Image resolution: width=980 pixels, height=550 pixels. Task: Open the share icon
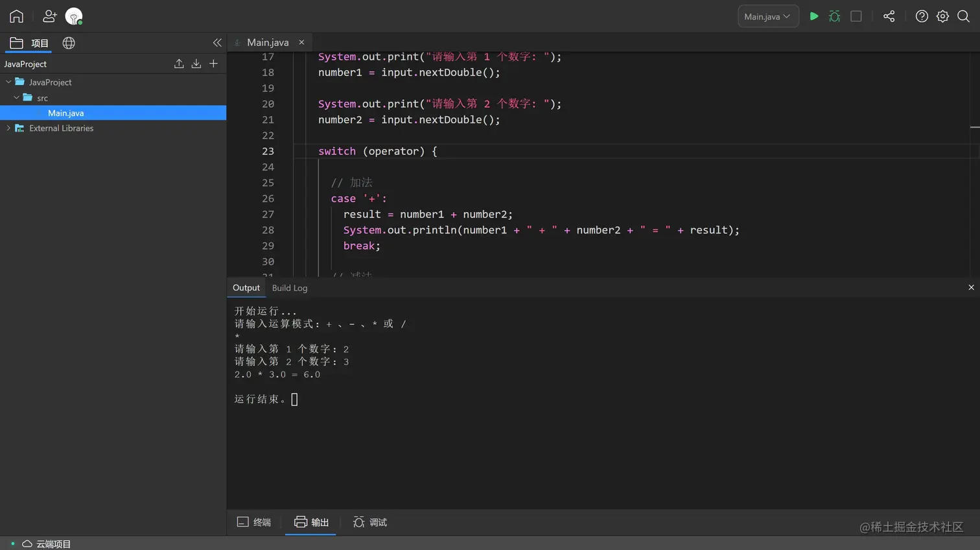(889, 16)
